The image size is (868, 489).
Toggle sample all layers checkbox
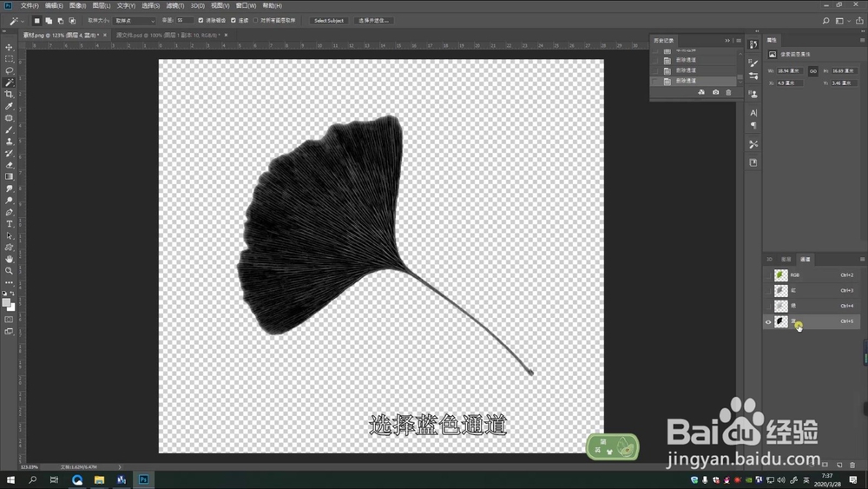point(256,21)
